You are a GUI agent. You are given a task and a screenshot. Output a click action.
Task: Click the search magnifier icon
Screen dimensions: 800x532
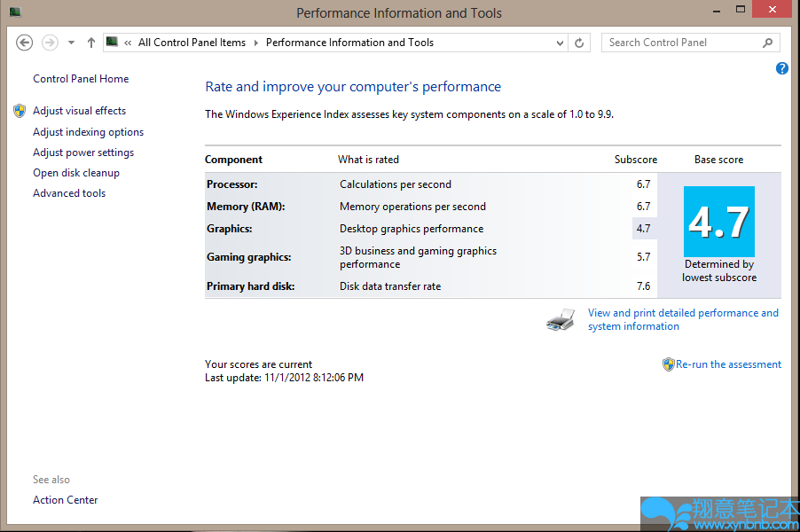pyautogui.click(x=767, y=43)
